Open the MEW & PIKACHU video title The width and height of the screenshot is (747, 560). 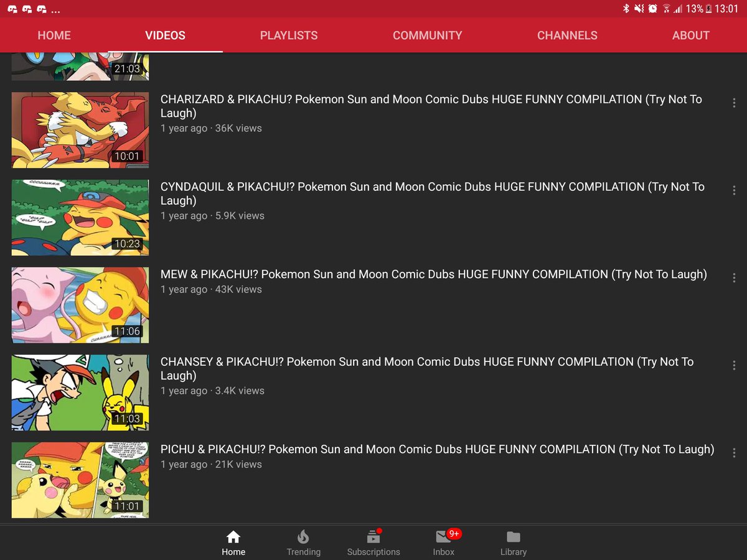click(434, 274)
